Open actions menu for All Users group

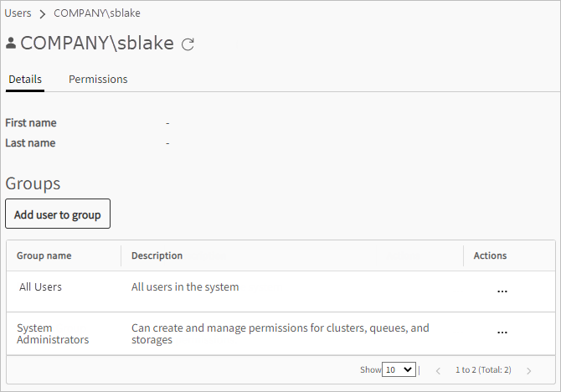click(x=502, y=291)
